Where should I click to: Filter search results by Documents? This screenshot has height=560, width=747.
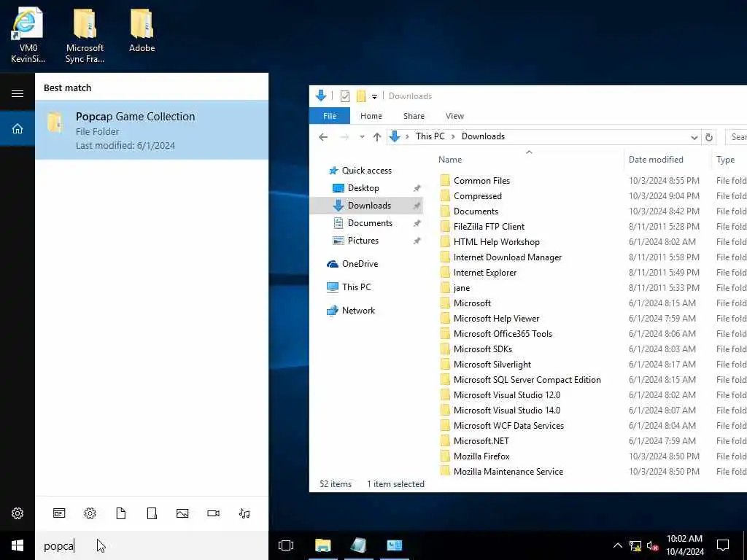pyautogui.click(x=121, y=513)
